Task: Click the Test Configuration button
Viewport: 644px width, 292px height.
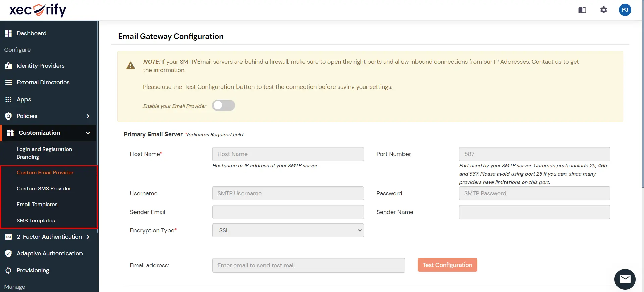Action: click(x=447, y=265)
